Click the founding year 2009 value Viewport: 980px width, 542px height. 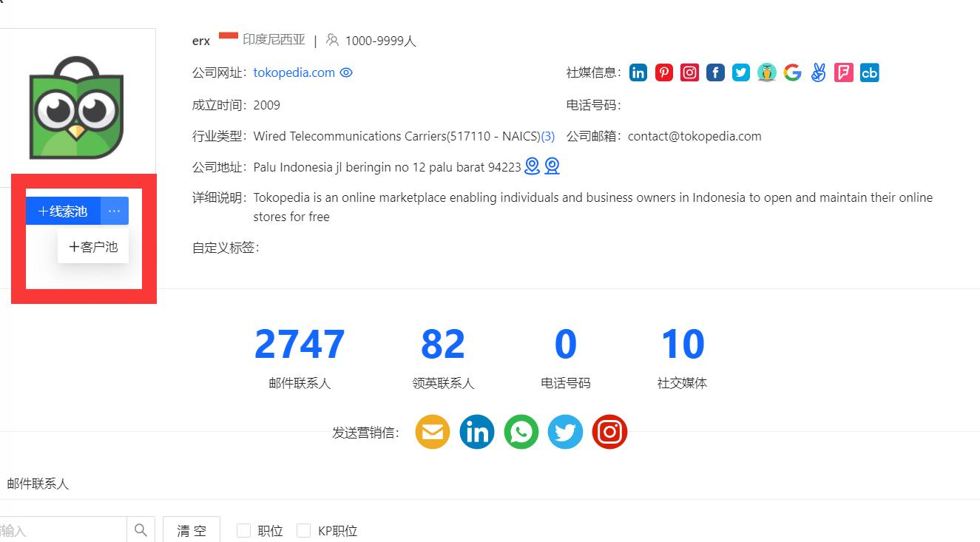point(267,105)
